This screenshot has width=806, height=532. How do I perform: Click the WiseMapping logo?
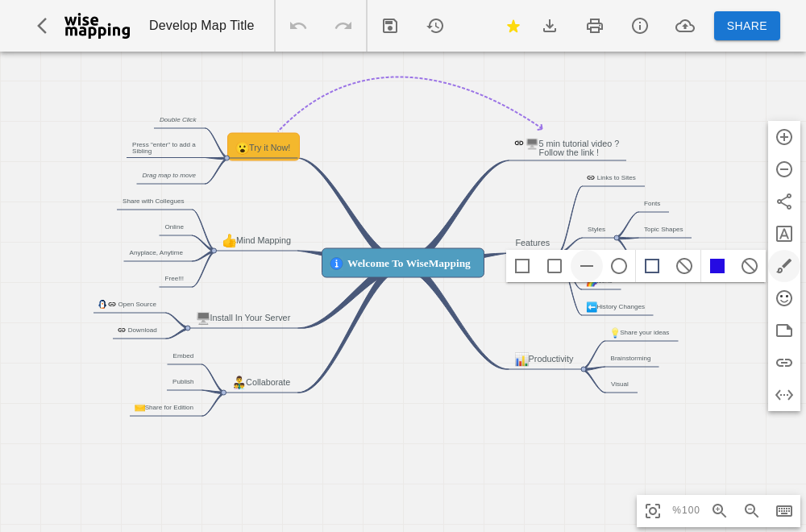click(x=98, y=26)
